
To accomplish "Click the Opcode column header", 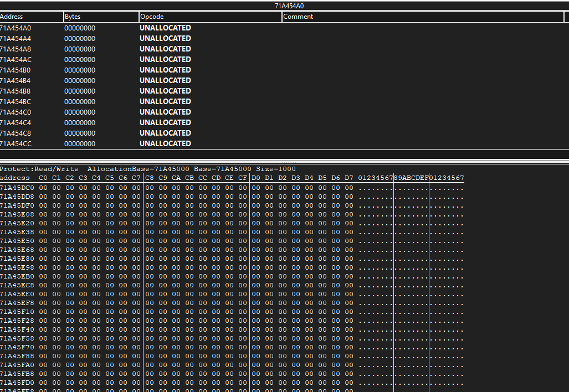I will click(x=210, y=17).
